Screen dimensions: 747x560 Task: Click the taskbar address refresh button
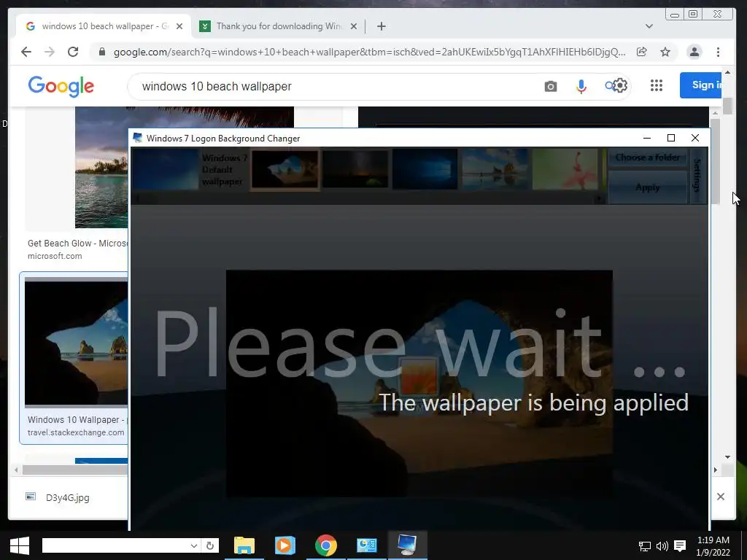click(209, 545)
